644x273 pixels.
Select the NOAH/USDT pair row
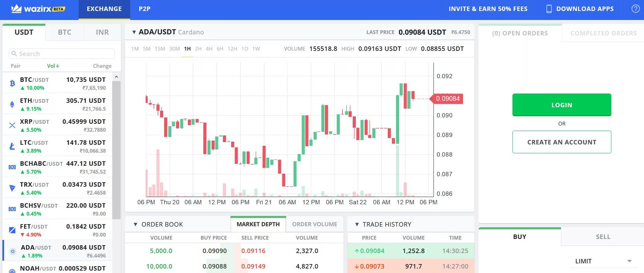tap(57, 267)
